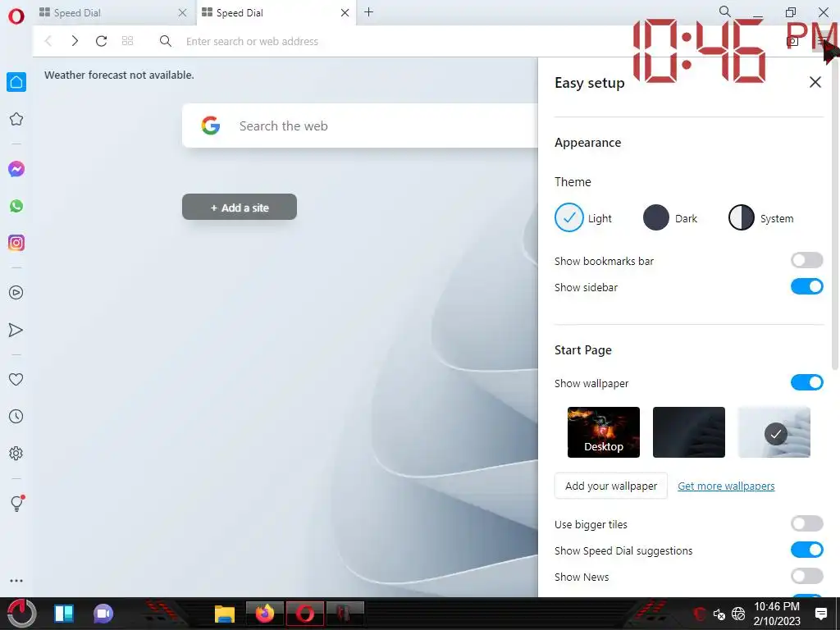Viewport: 840px width, 630px height.
Task: Click the snapshot camera icon in address bar
Action: click(x=792, y=41)
